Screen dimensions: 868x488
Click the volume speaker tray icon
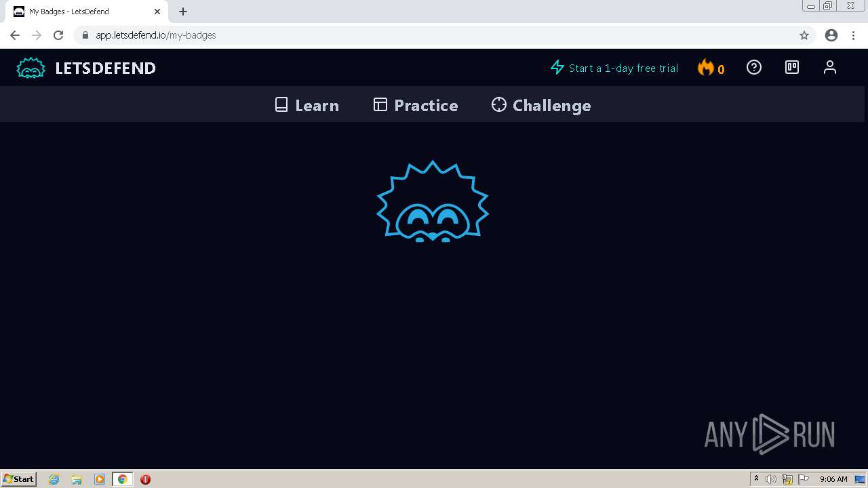[771, 479]
